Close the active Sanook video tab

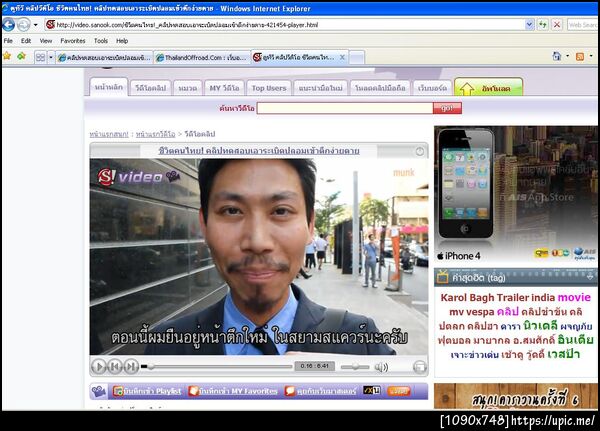pyautogui.click(x=342, y=57)
